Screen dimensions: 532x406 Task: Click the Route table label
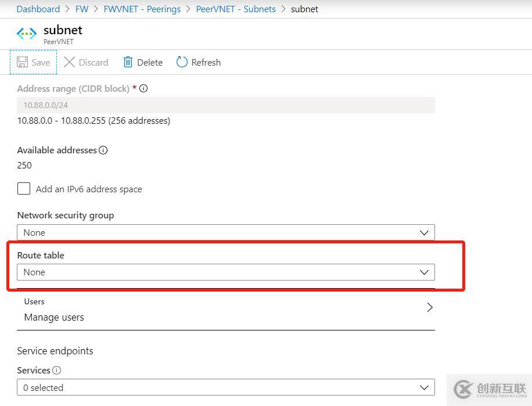[41, 255]
